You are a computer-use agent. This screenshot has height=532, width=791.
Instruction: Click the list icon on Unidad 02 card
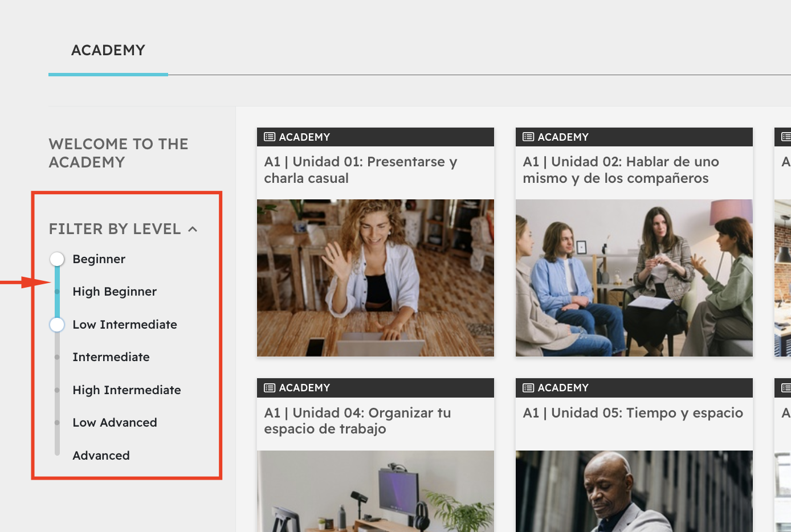tap(528, 137)
